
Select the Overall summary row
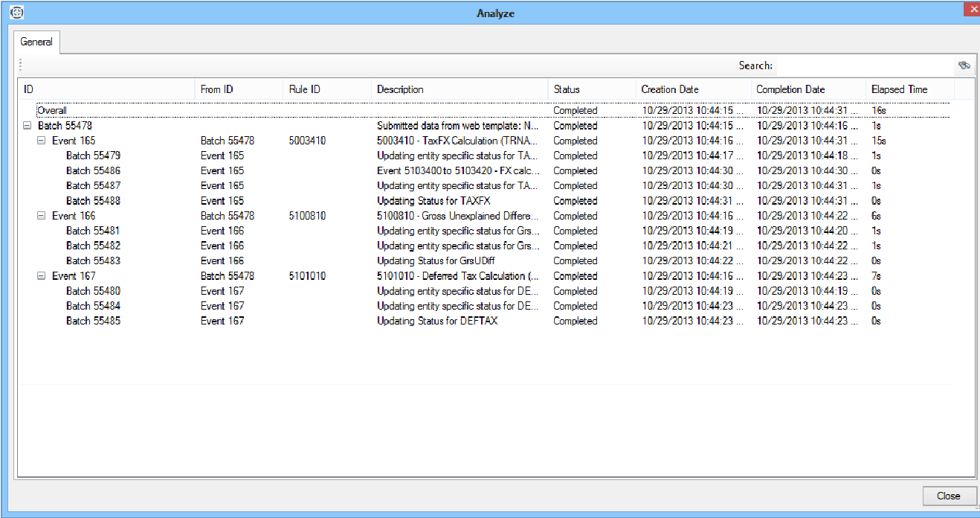52,110
